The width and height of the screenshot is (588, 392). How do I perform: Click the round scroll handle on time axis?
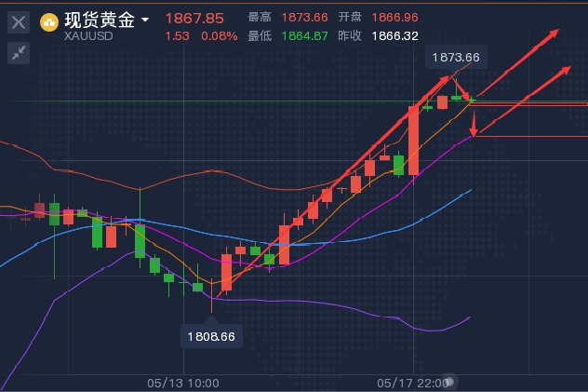tap(450, 382)
